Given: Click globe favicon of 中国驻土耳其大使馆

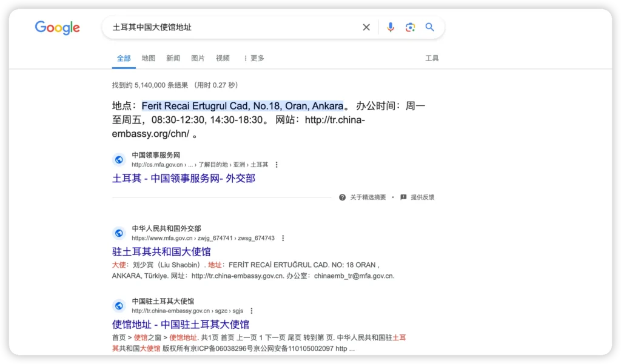Looking at the screenshot, I should (x=119, y=306).
